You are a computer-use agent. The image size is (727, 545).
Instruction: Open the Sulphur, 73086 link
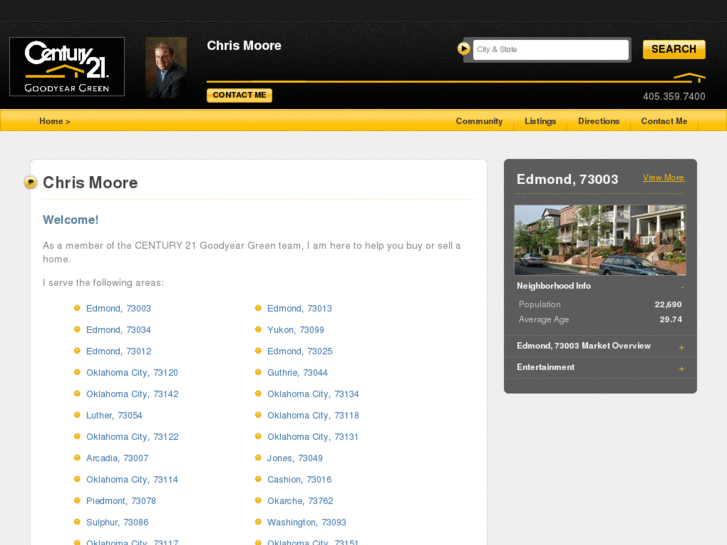[117, 522]
